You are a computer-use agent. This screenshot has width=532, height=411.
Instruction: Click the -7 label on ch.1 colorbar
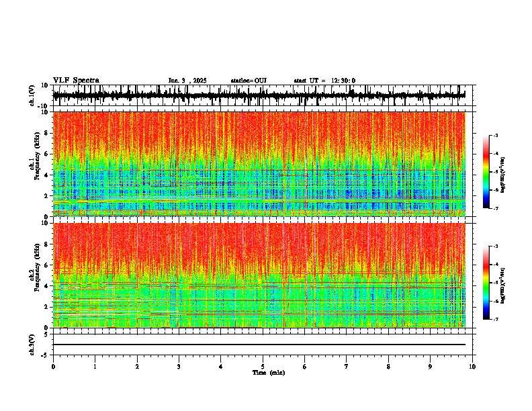(495, 208)
